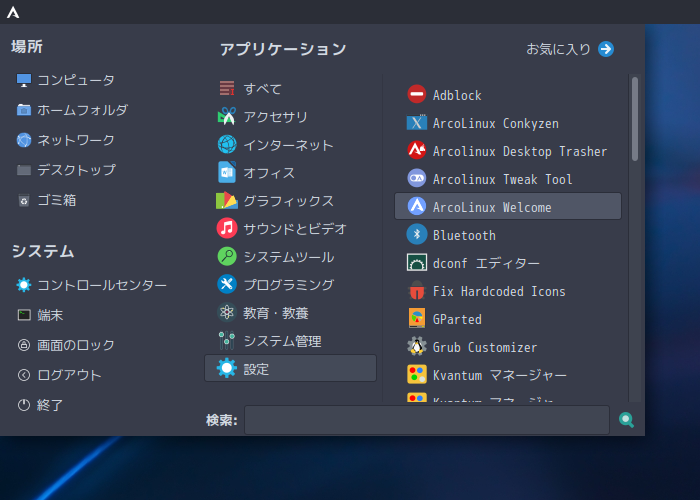
Task: Launch コントロールセンター gear icon
Action: [x=24, y=285]
